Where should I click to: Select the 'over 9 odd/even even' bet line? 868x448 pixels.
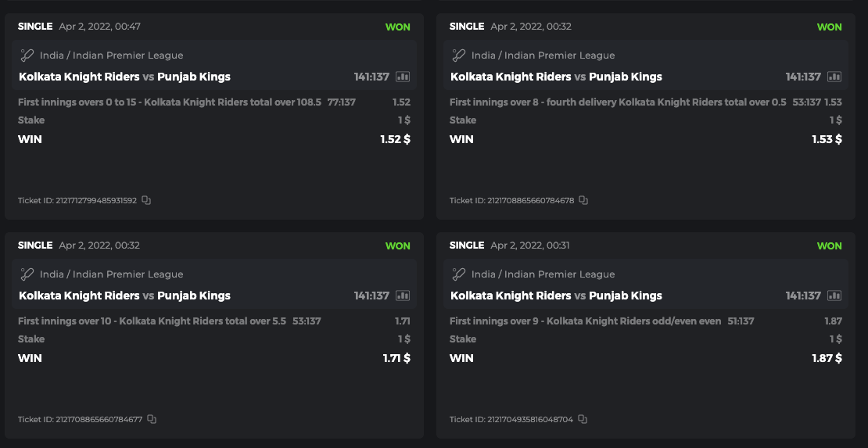[585, 321]
